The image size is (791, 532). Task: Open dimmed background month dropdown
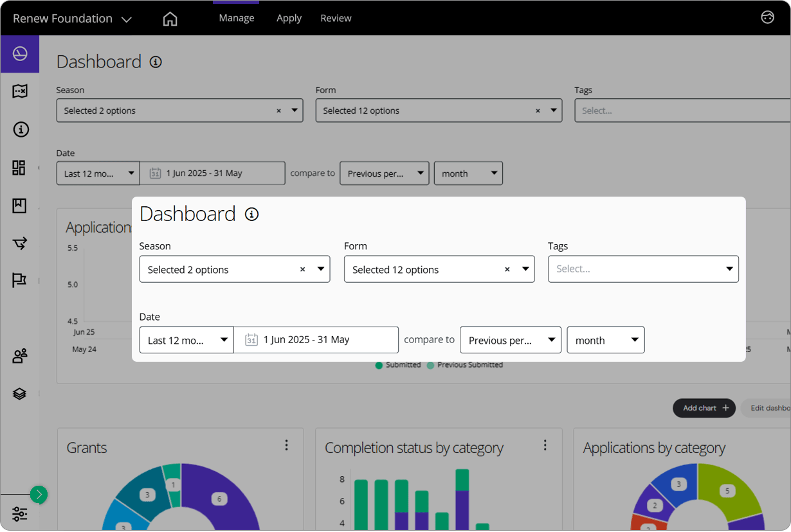pyautogui.click(x=468, y=173)
